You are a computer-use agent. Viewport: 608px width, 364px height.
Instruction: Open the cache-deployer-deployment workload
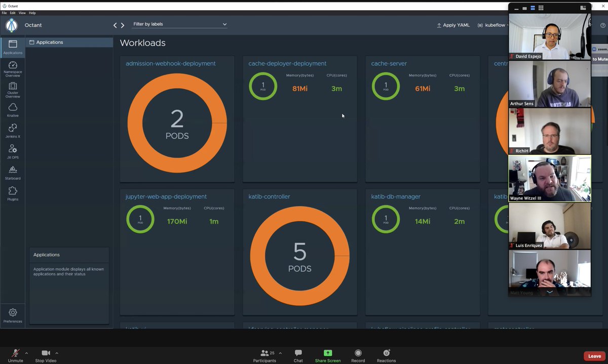coord(287,64)
